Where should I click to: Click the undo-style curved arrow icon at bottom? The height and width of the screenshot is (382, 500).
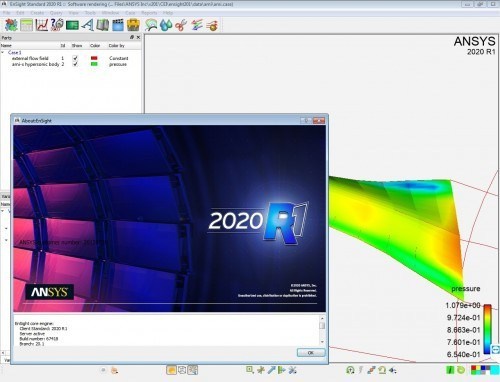382,370
